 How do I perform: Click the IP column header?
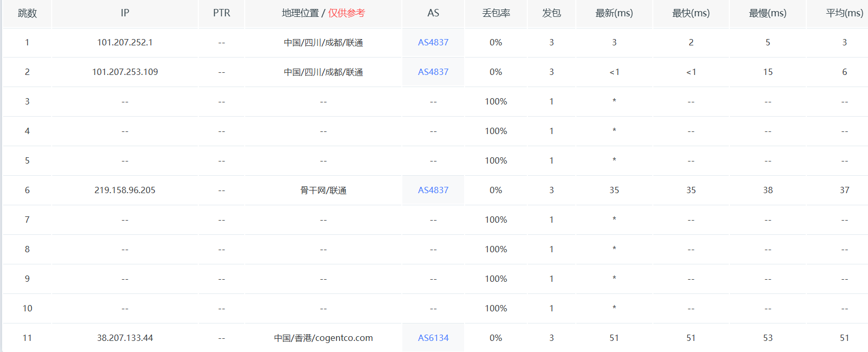click(125, 13)
